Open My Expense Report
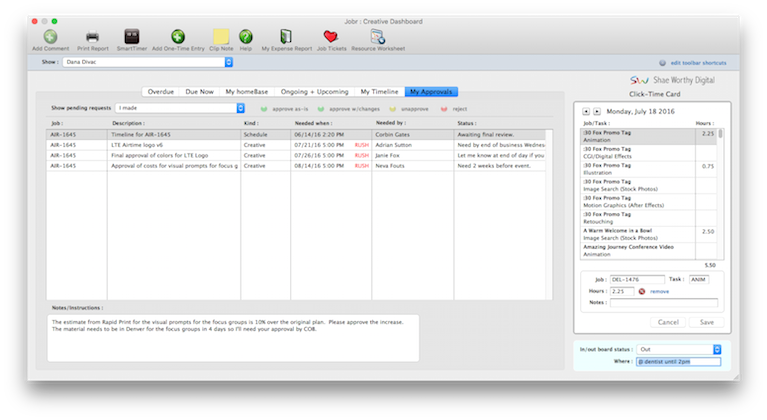Screen dimensions: 767x420 coord(286,37)
